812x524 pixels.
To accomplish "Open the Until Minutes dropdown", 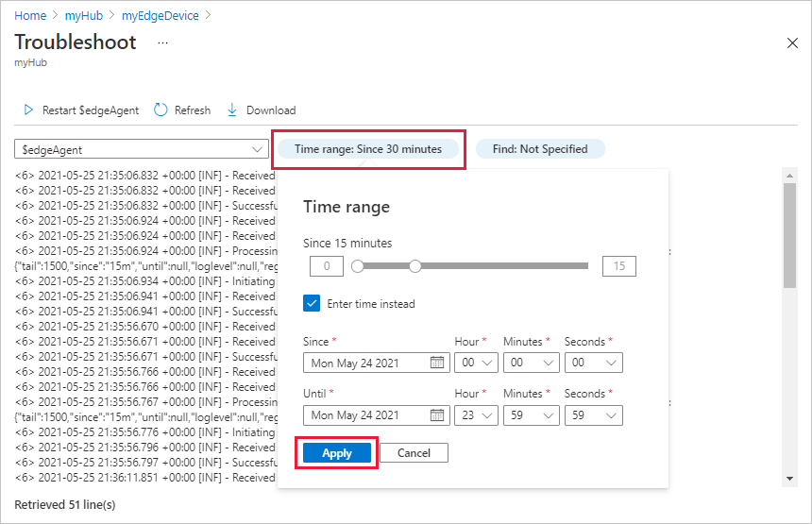I will 531,415.
